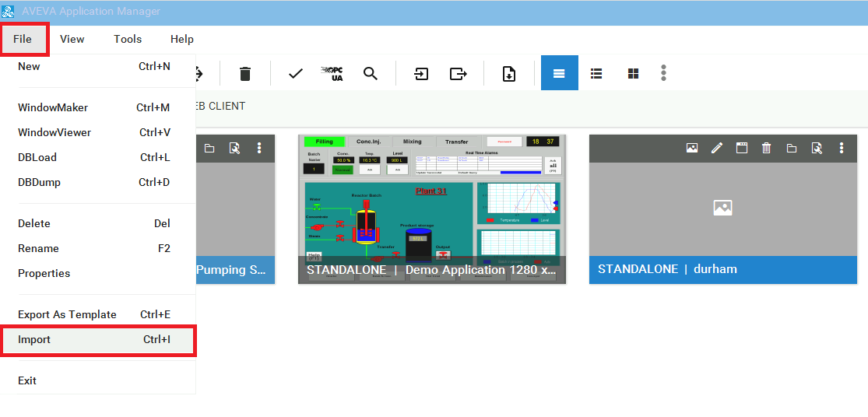The width and height of the screenshot is (868, 417).
Task: Choose Exit from the File menu
Action: click(x=97, y=380)
